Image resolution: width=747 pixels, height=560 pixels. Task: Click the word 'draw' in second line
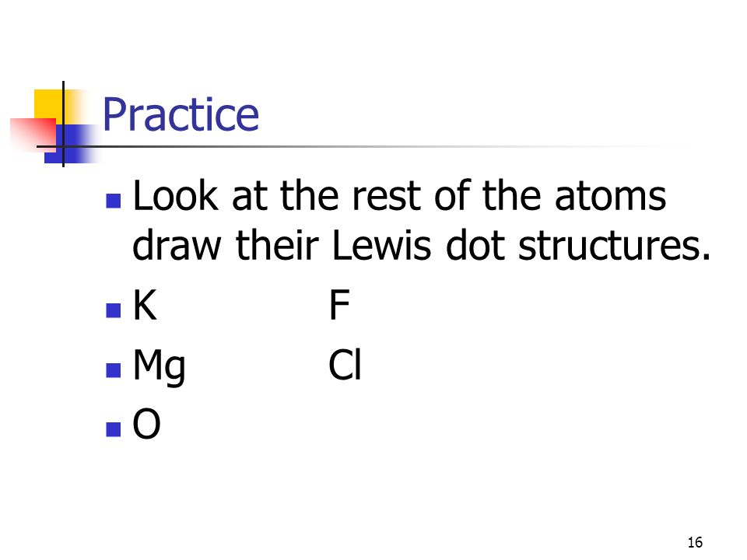(177, 245)
